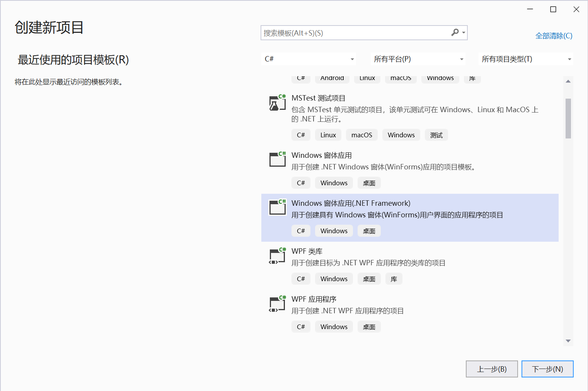Viewport: 588px width, 391px height.
Task: Click the macOS tag under MSTest
Action: [x=362, y=135]
